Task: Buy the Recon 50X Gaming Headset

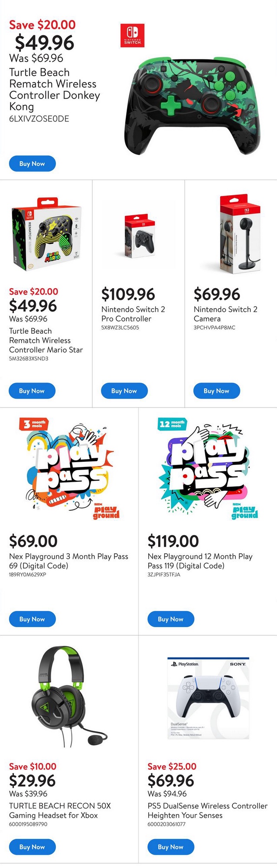Action: 32,847
